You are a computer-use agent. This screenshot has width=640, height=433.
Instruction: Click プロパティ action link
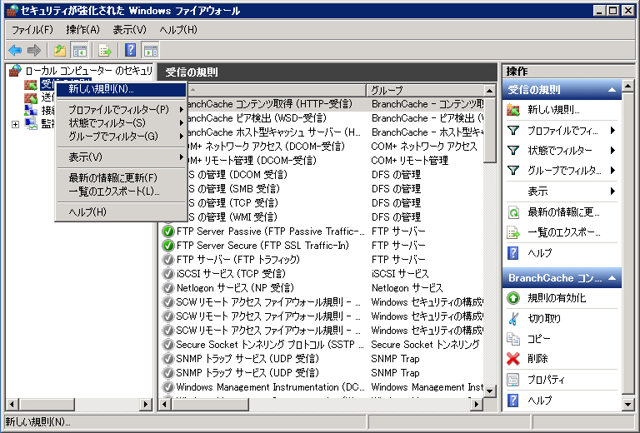point(546,380)
